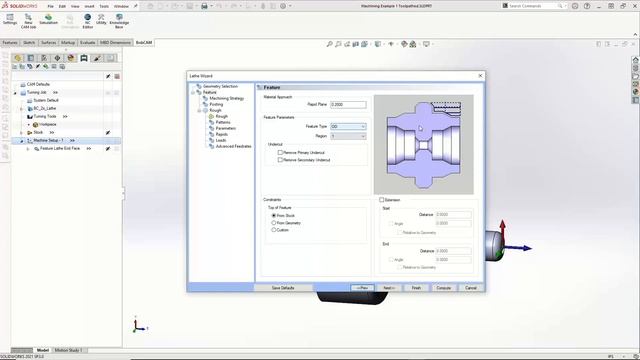Open the Knowledge Base
The width and height of the screenshot is (640, 360).
click(x=119, y=21)
